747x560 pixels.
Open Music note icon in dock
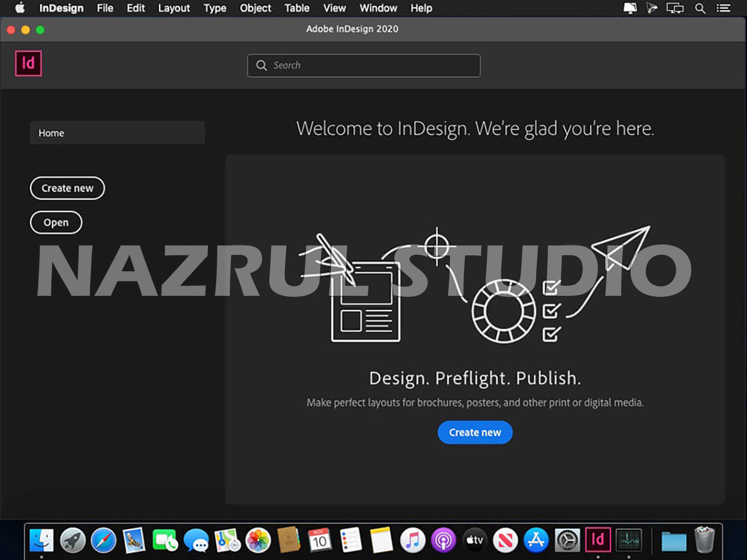click(413, 541)
